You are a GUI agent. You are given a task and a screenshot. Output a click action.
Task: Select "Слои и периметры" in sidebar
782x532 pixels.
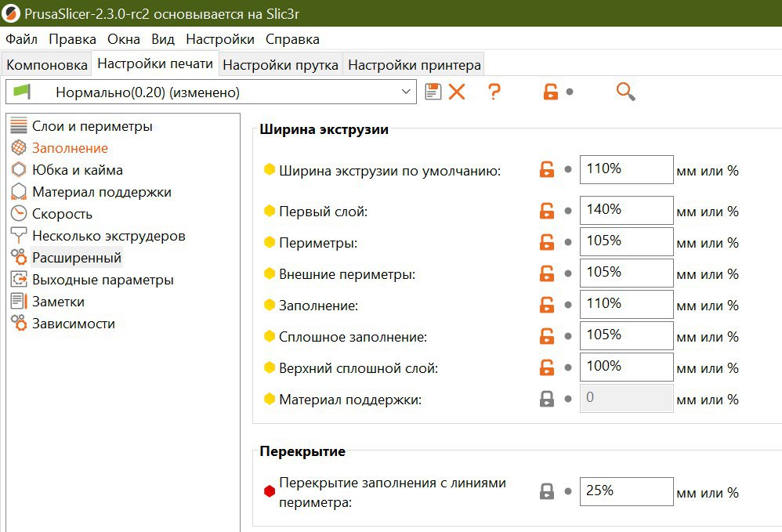pos(92,126)
